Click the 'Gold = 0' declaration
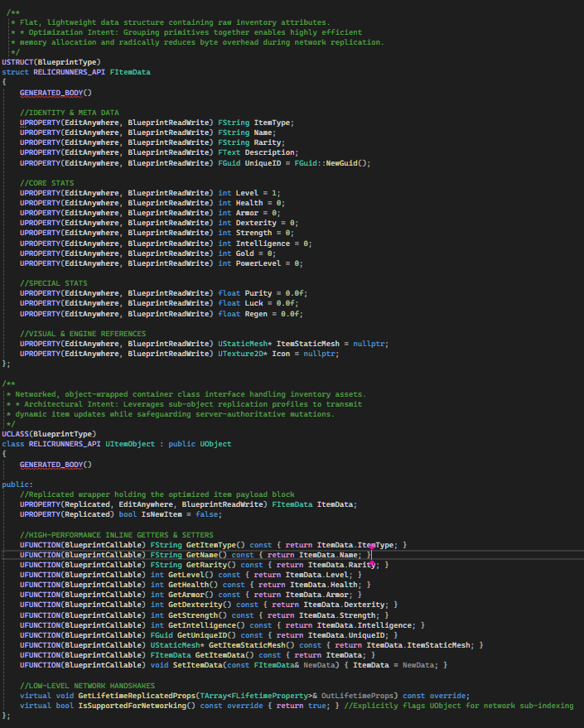The height and width of the screenshot is (728, 584). tap(253, 253)
